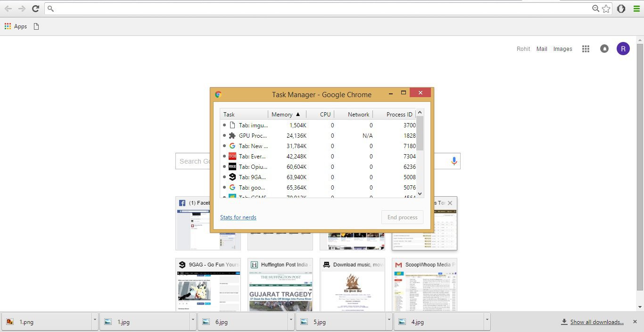
Task: Open the ScoopWhoop Media thumbnail
Action: [x=424, y=285]
